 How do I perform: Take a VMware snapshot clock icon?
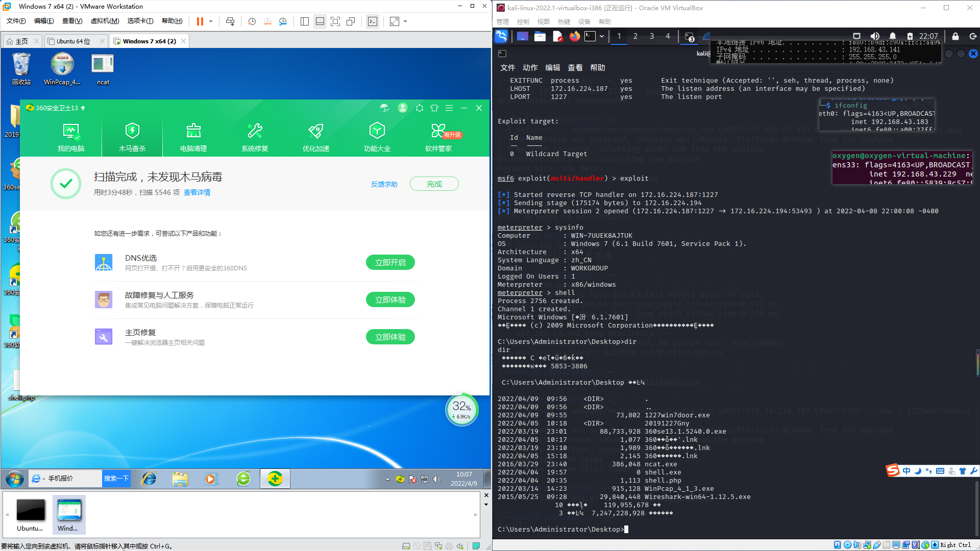252,21
